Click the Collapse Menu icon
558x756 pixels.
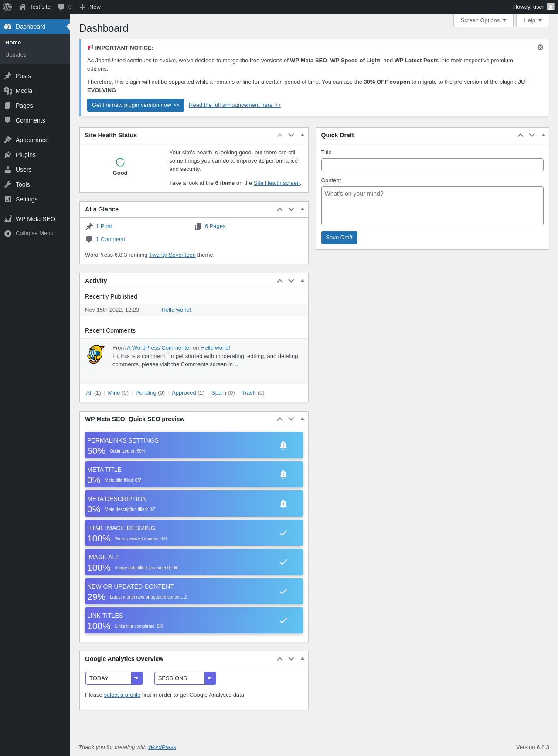pyautogui.click(x=8, y=233)
